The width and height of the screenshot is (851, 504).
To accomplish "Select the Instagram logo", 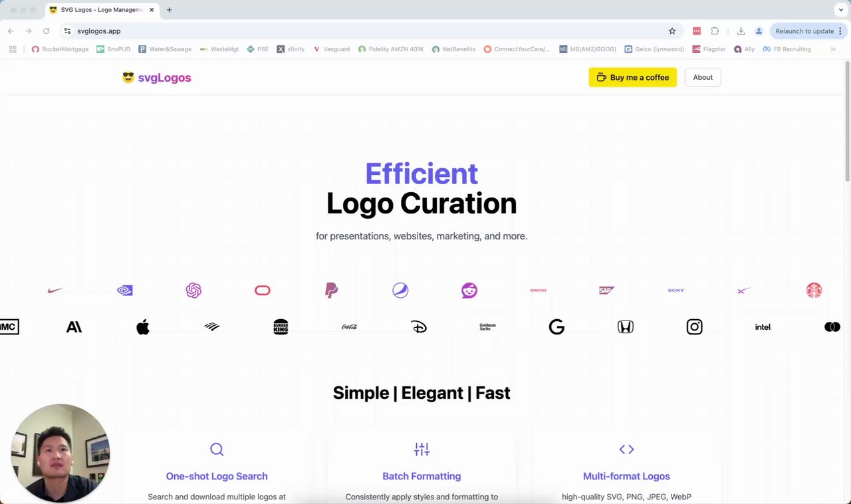I will pos(695,326).
